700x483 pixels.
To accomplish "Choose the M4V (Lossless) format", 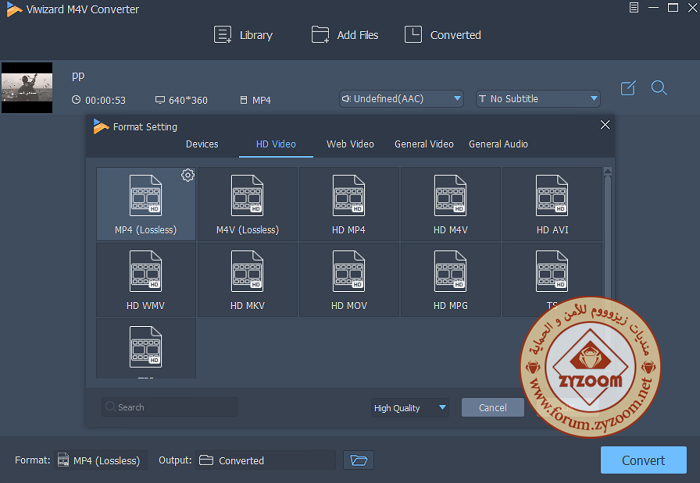I will [x=247, y=204].
